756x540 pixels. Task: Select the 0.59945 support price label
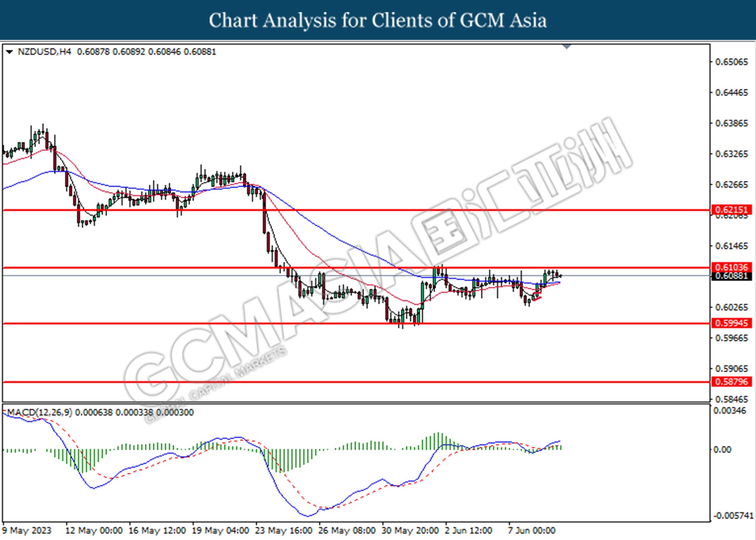pyautogui.click(x=731, y=323)
